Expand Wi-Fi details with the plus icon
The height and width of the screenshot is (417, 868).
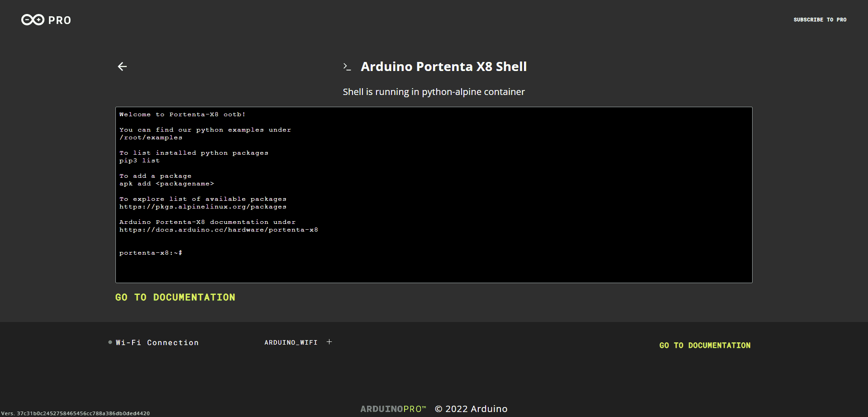pyautogui.click(x=329, y=342)
